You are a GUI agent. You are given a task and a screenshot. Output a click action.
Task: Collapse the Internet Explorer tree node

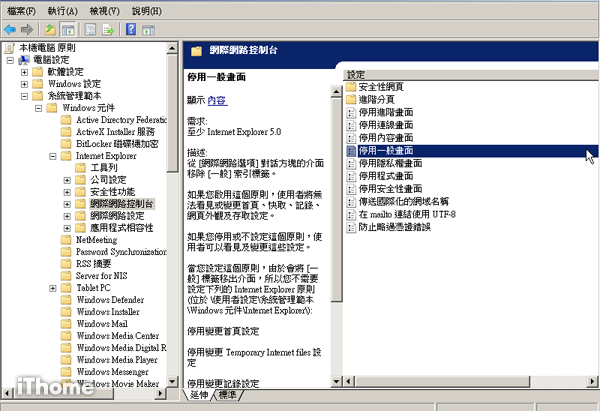[x=53, y=156]
